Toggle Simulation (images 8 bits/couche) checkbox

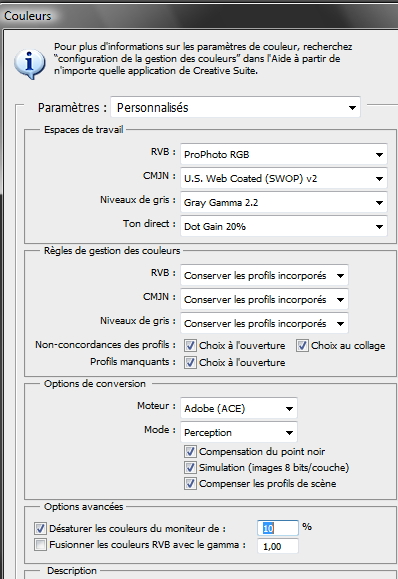click(x=190, y=467)
